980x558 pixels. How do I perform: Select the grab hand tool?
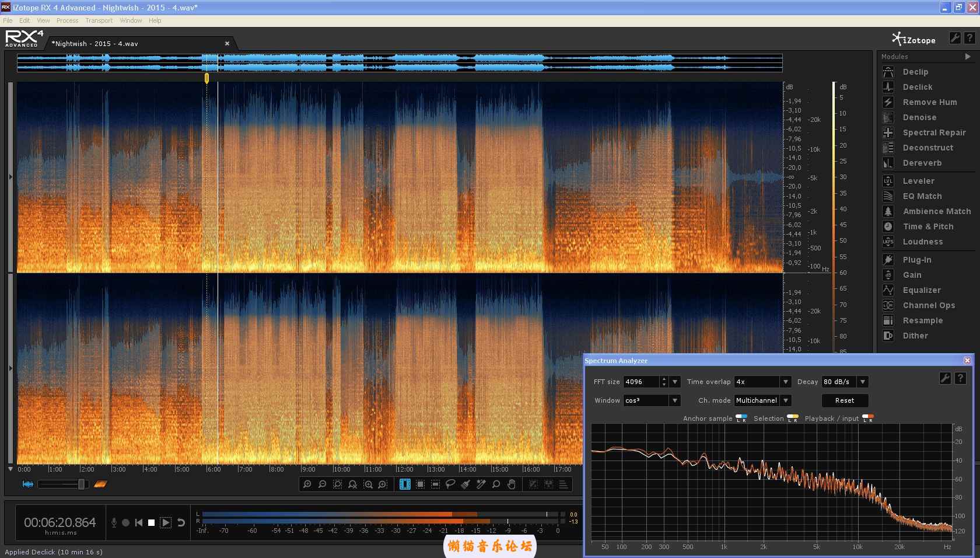click(512, 484)
